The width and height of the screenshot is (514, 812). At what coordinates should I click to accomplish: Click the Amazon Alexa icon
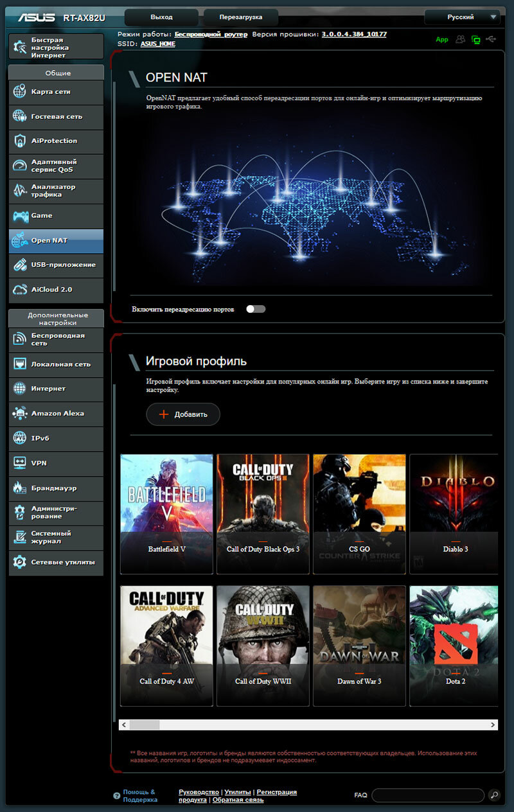[20, 413]
